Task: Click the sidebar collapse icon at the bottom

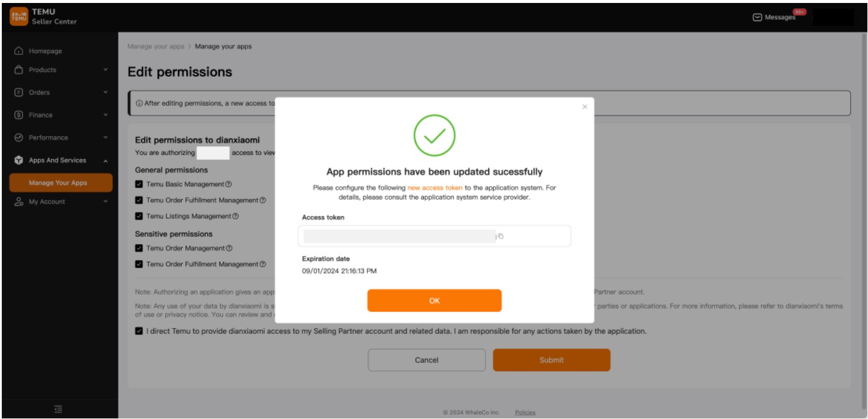Action: tap(58, 408)
